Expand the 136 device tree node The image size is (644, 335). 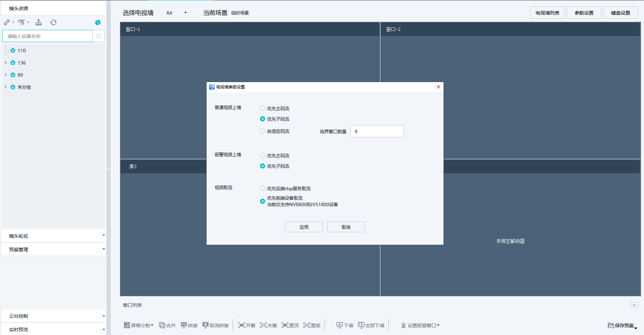tap(6, 63)
